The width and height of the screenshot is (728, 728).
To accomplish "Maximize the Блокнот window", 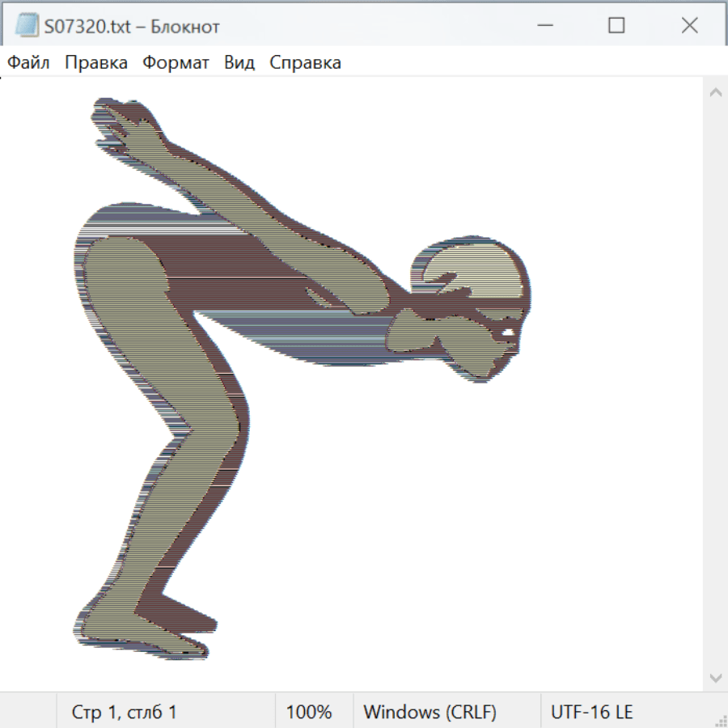I will click(x=616, y=26).
